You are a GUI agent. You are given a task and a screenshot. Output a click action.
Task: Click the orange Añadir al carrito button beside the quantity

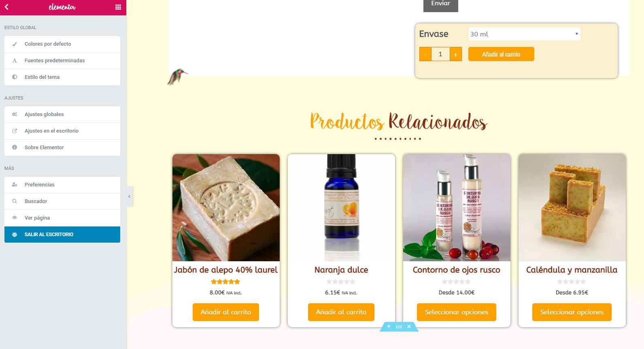click(501, 54)
